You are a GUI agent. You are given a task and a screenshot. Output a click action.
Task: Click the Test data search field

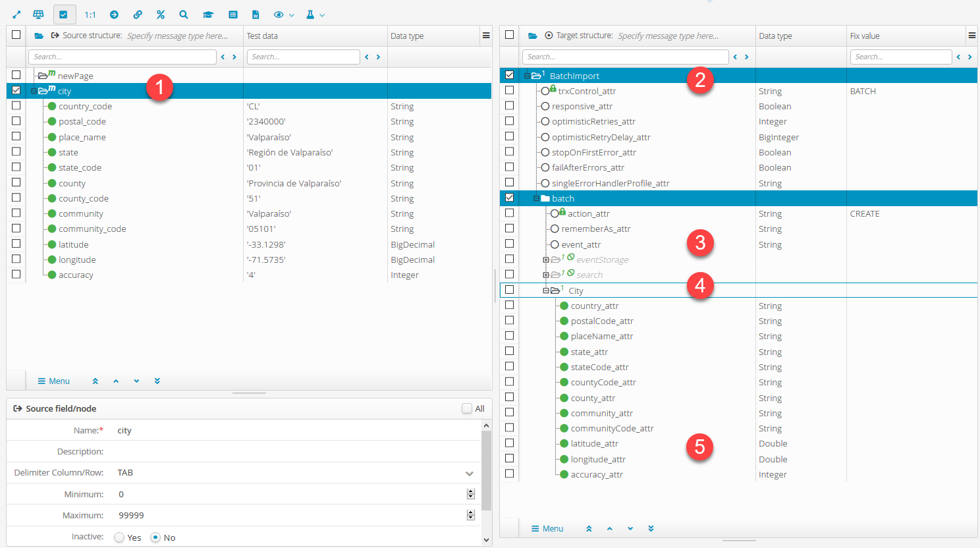(x=304, y=57)
